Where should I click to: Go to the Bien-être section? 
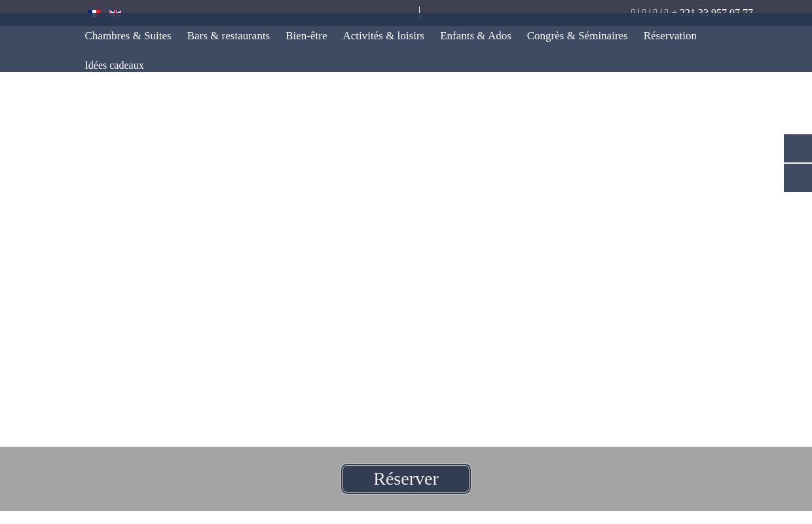306,36
